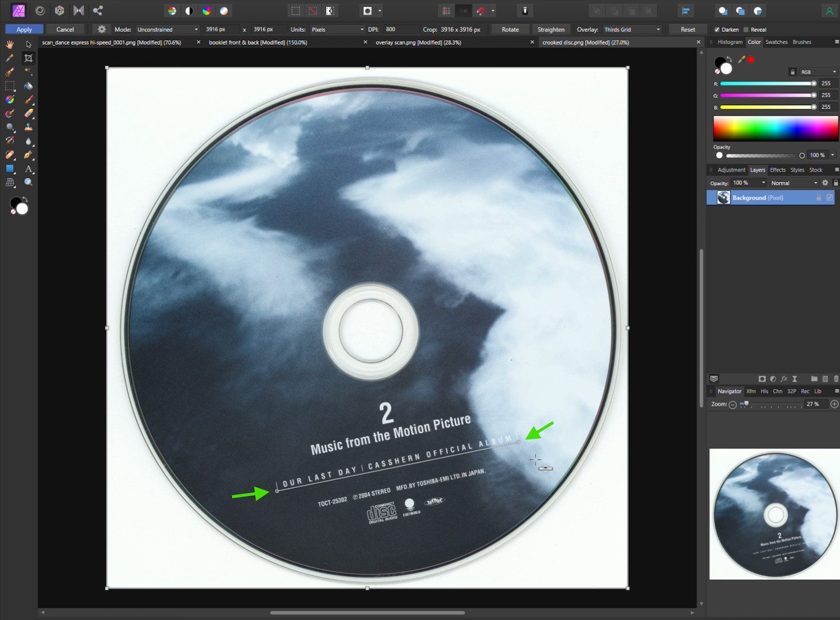Enable the Reveal checkbox
Viewport: 840px width, 620px height.
746,30
